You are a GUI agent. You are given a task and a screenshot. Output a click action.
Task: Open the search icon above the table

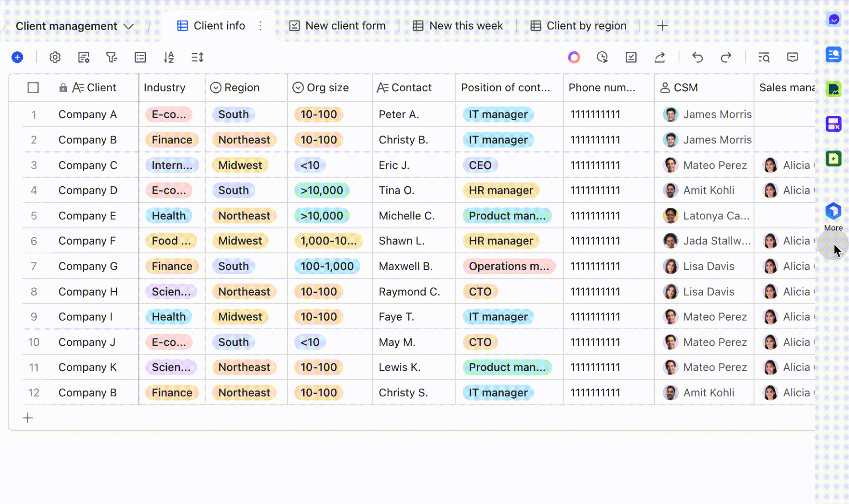764,57
